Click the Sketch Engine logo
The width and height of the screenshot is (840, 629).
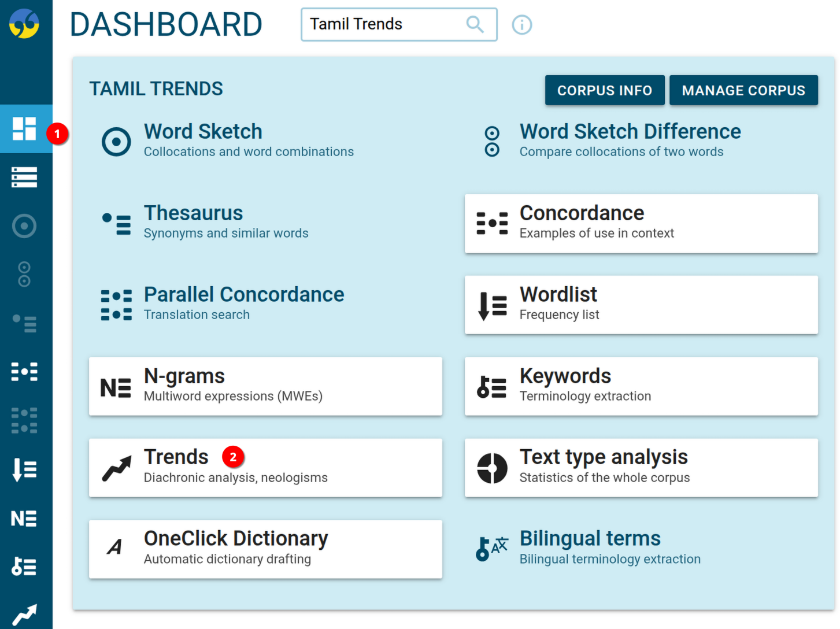pos(24,24)
